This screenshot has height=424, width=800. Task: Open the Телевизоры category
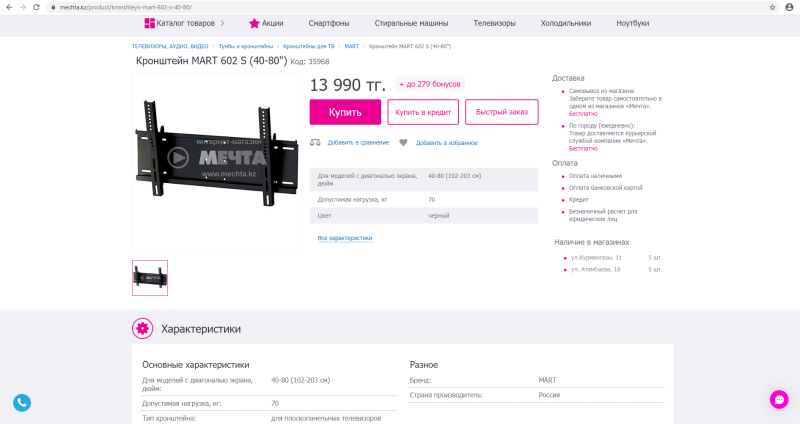tap(494, 23)
